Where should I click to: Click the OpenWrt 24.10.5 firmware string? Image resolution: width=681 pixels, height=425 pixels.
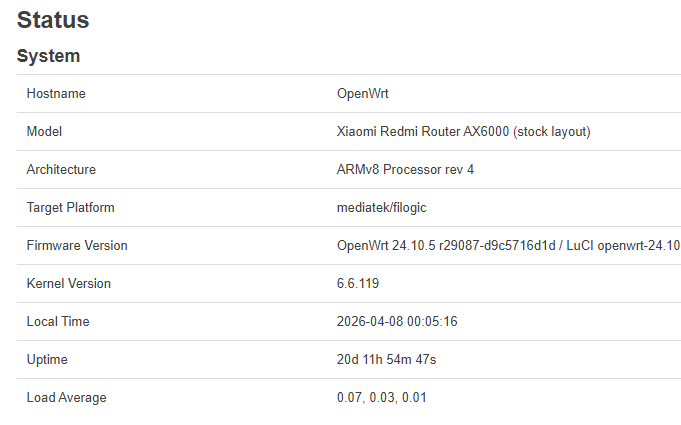tap(509, 245)
